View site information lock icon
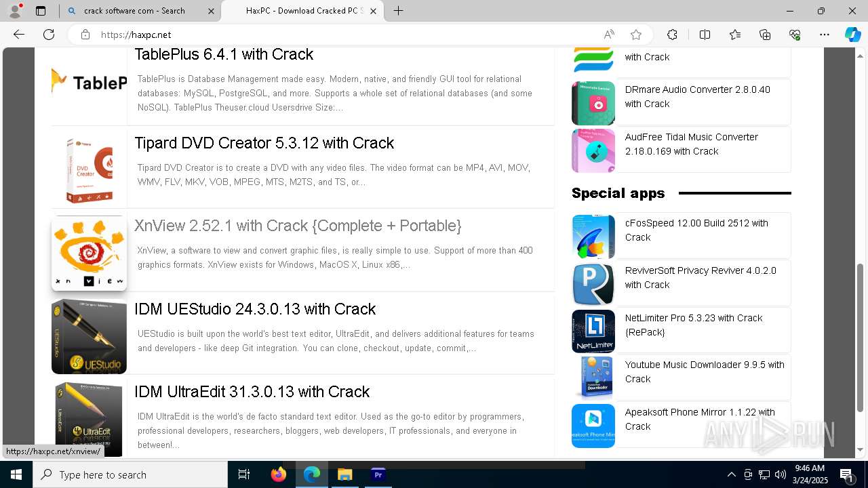Image resolution: width=868 pixels, height=488 pixels. [x=85, y=35]
